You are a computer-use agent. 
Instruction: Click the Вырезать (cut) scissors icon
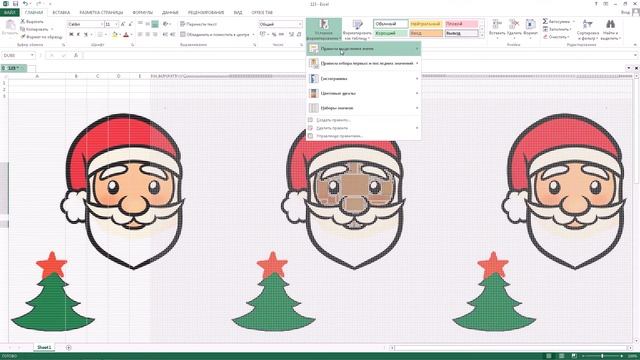pyautogui.click(x=23, y=21)
